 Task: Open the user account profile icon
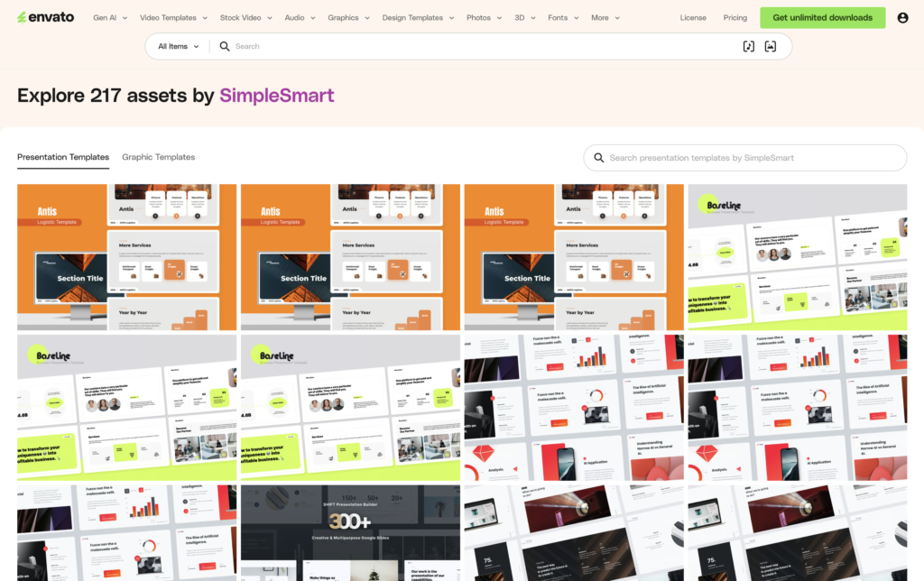(902, 17)
